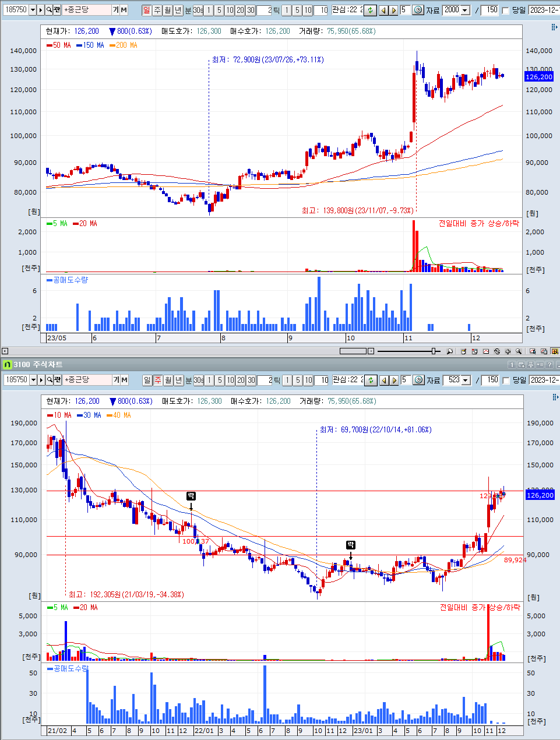The image size is (560, 740).
Task: Click the green refresh icon in 3100 주식차트 toolbar
Action: click(371, 380)
